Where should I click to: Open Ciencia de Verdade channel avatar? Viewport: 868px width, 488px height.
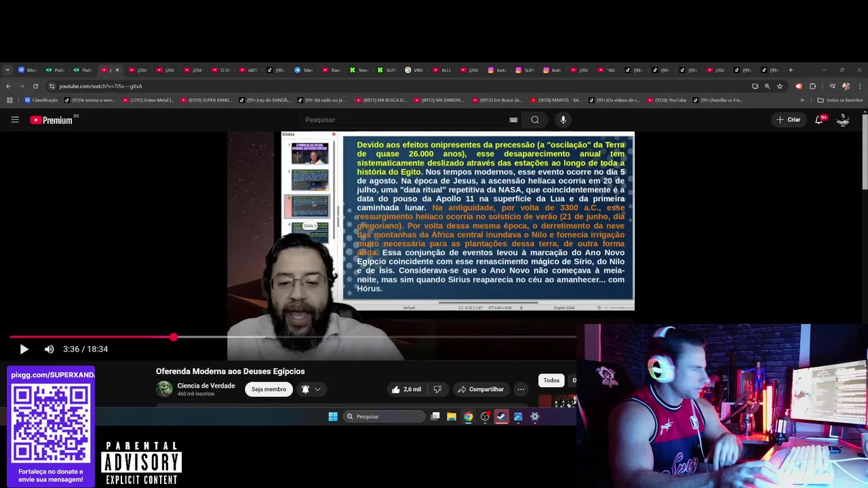(x=164, y=389)
